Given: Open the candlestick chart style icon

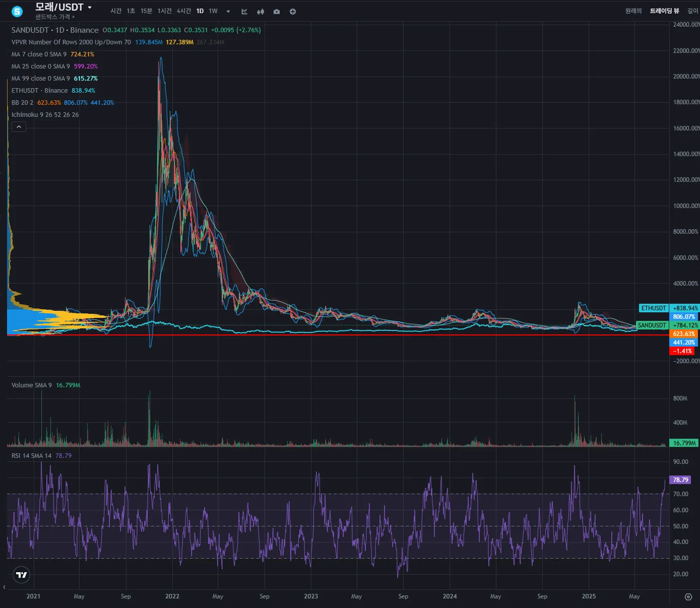Looking at the screenshot, I should point(261,12).
